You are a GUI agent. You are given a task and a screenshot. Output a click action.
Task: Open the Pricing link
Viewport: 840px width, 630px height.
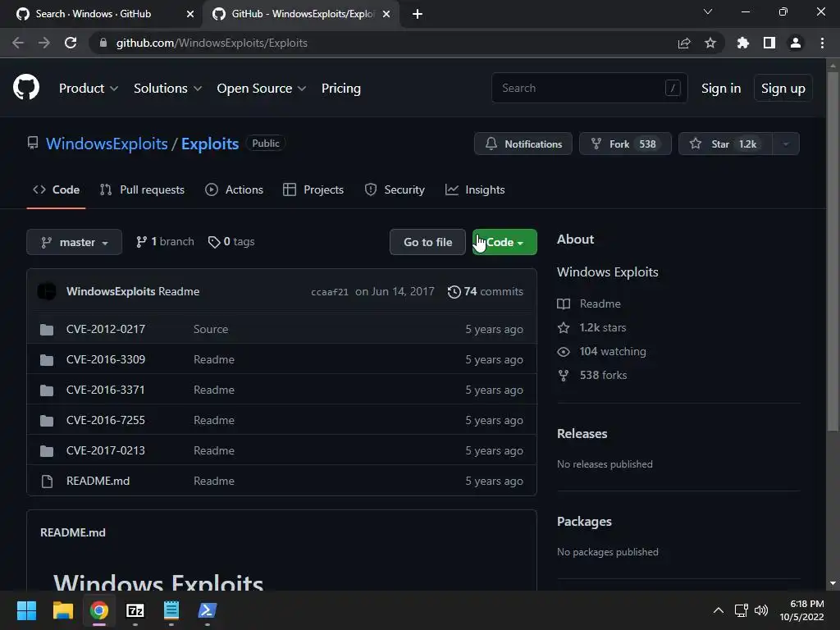340,89
